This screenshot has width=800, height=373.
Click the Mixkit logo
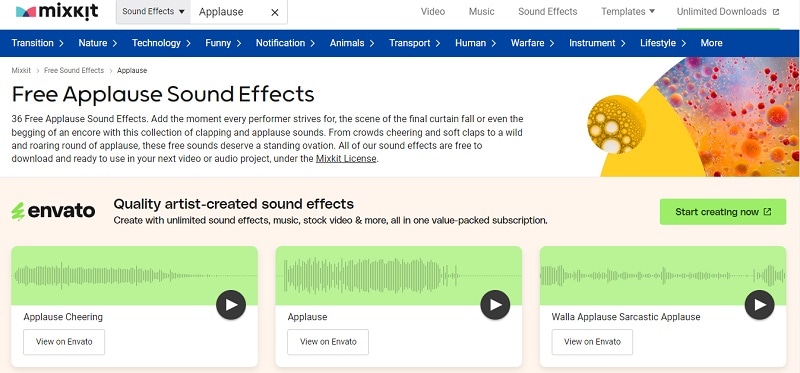tap(57, 12)
